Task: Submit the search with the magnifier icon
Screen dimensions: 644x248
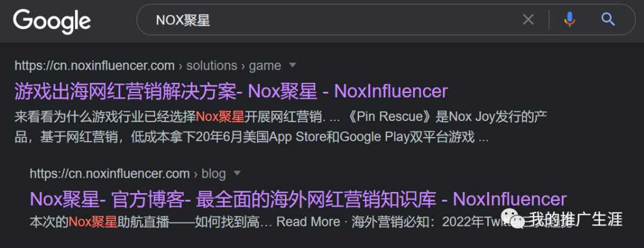Action: click(x=608, y=19)
